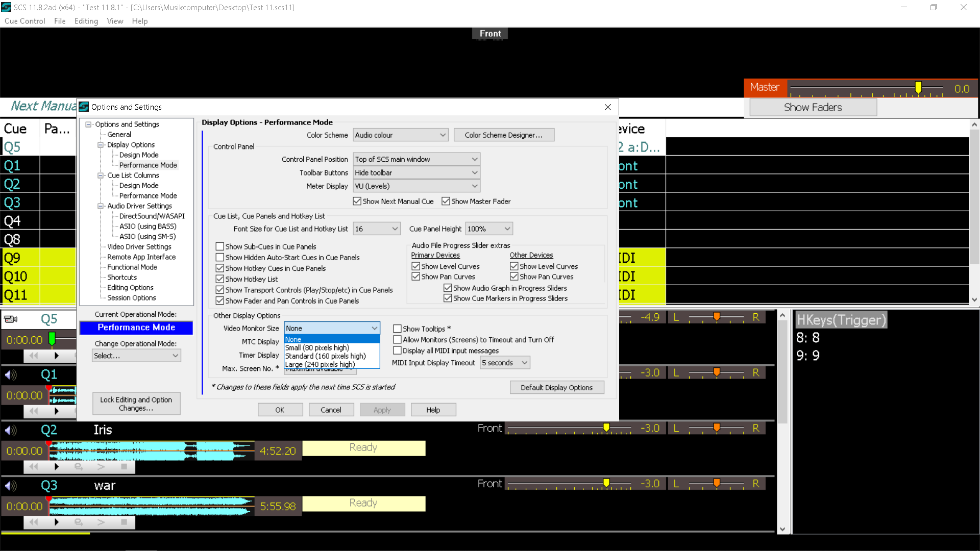980x551 pixels.
Task: Click the SCS icon in Options dialog title
Action: click(x=84, y=107)
